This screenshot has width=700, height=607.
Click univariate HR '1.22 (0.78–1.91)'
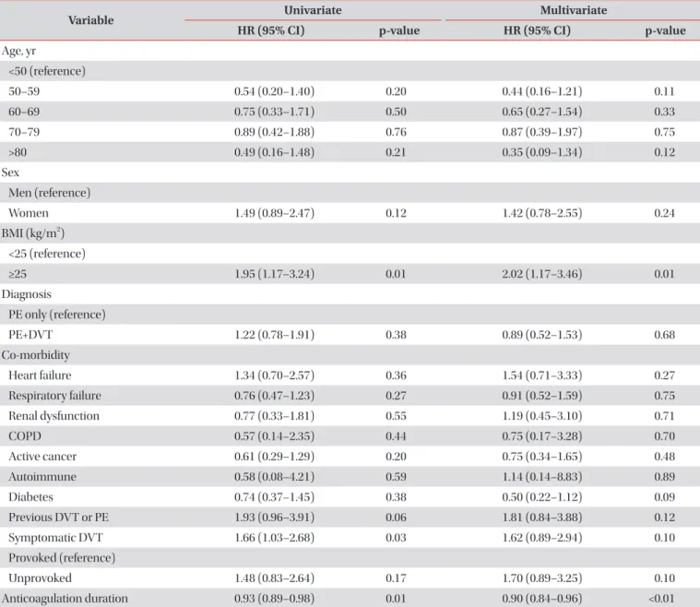click(x=275, y=335)
